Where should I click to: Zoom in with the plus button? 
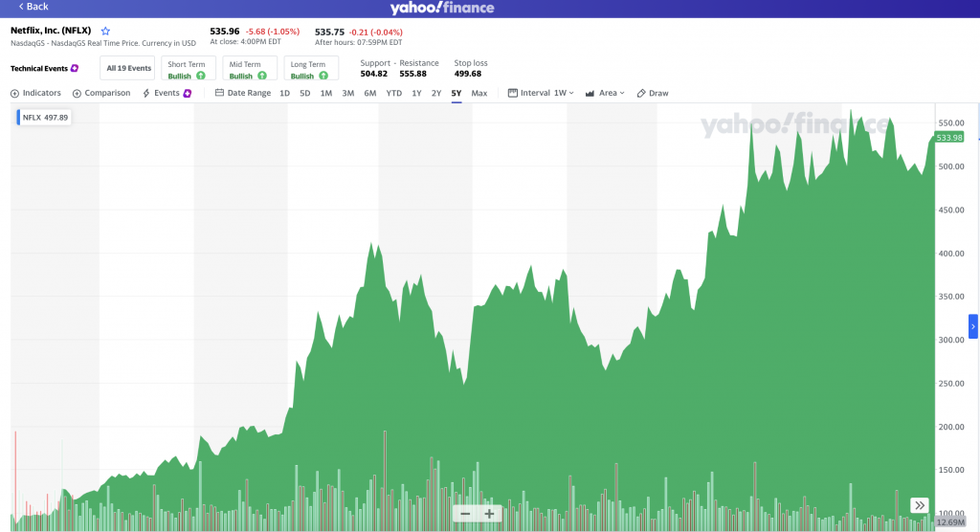pos(489,514)
